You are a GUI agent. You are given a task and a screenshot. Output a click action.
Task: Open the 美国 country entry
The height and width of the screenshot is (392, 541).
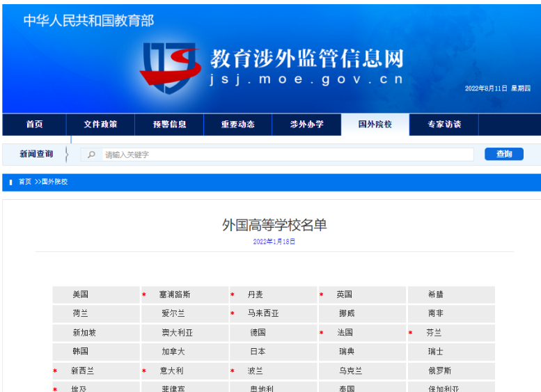coord(81,295)
